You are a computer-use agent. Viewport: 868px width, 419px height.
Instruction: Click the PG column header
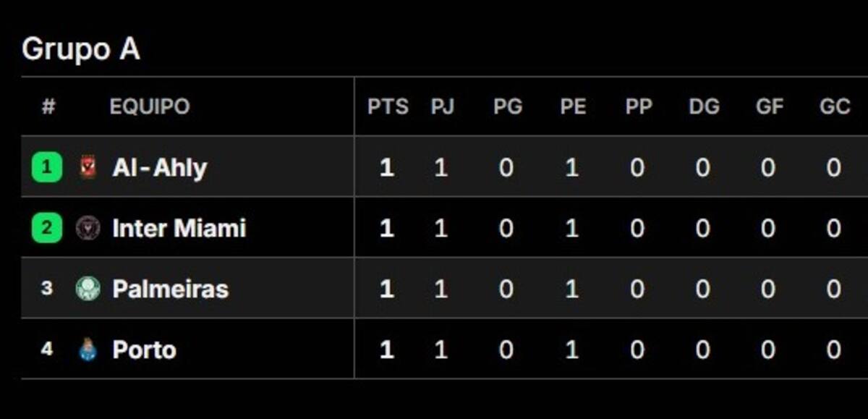(508, 107)
